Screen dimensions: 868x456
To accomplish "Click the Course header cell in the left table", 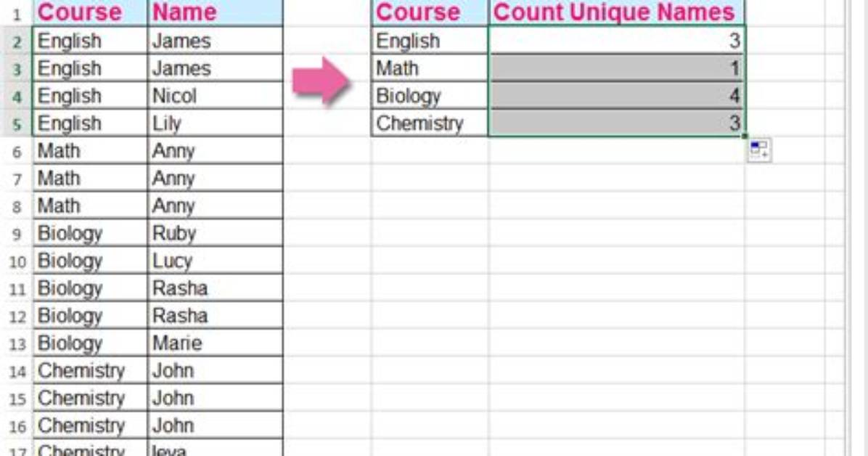I will (x=90, y=12).
